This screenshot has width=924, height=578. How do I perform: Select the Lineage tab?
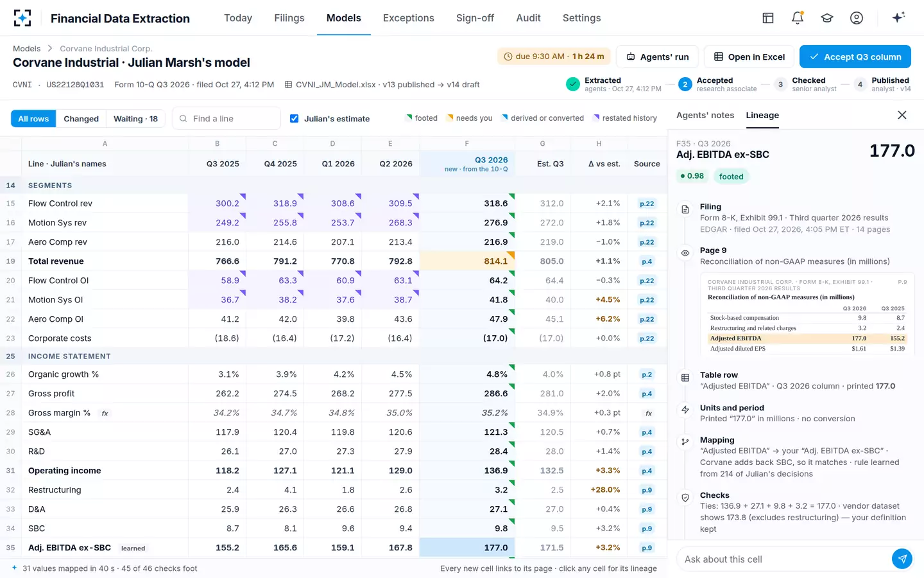762,115
